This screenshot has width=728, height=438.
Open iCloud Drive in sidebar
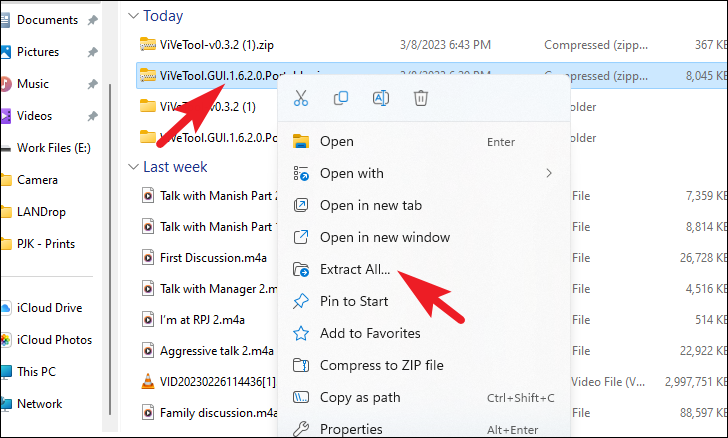tap(49, 308)
